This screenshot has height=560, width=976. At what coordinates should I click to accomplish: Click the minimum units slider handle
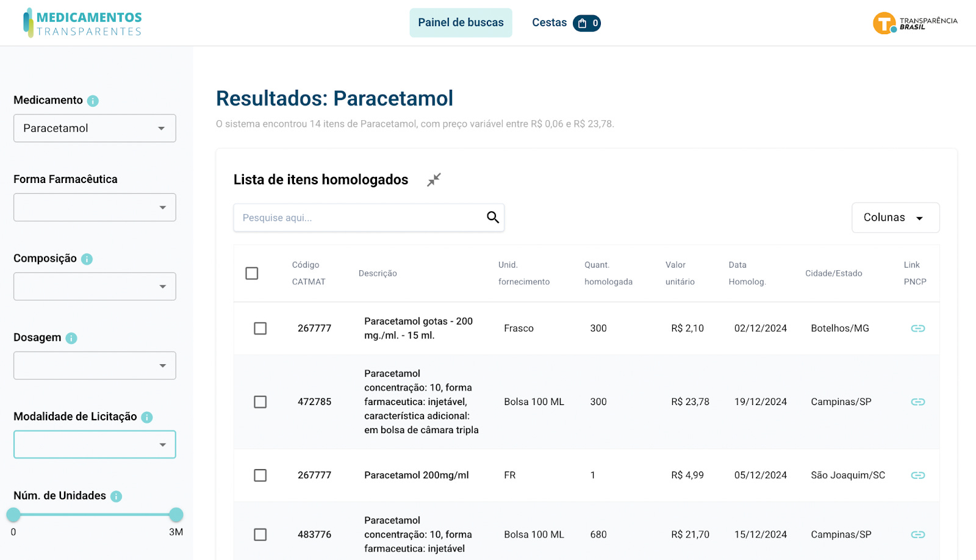(13, 515)
